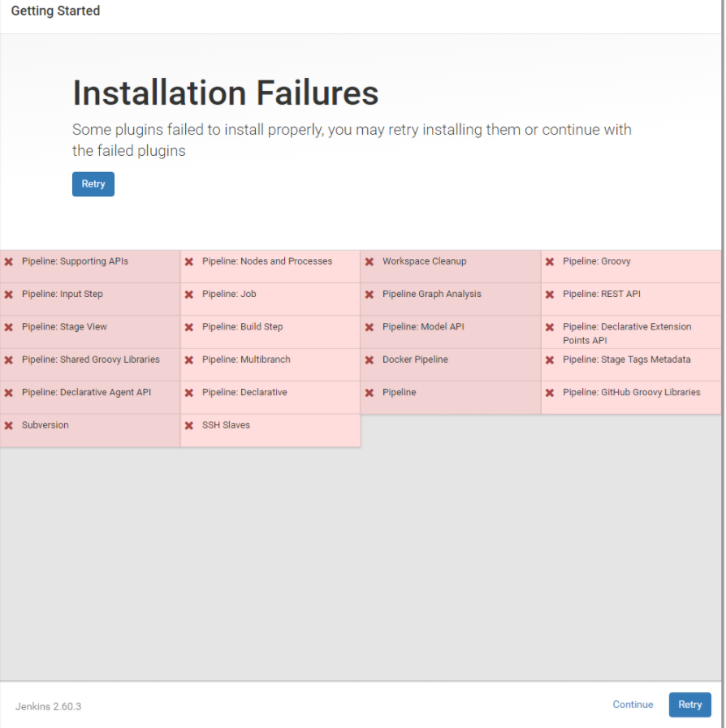This screenshot has height=728, width=726.
Task: Click the error icon next to Docker Pipeline
Action: coord(369,360)
